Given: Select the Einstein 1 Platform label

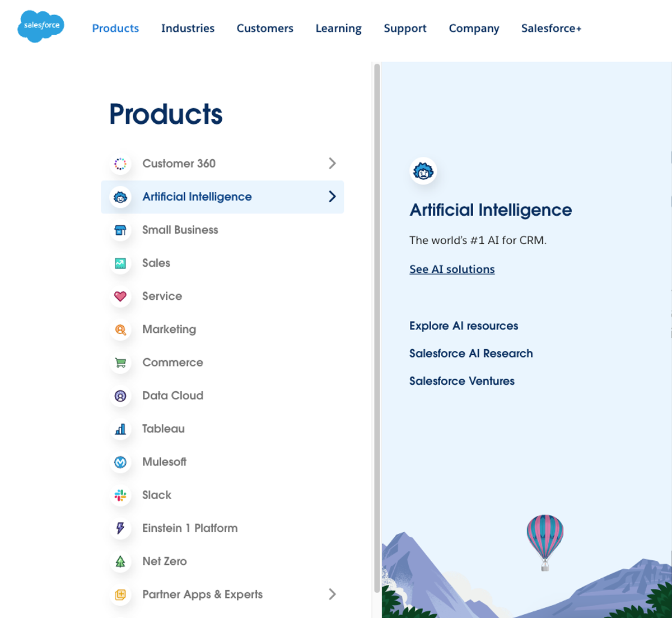Looking at the screenshot, I should 190,528.
